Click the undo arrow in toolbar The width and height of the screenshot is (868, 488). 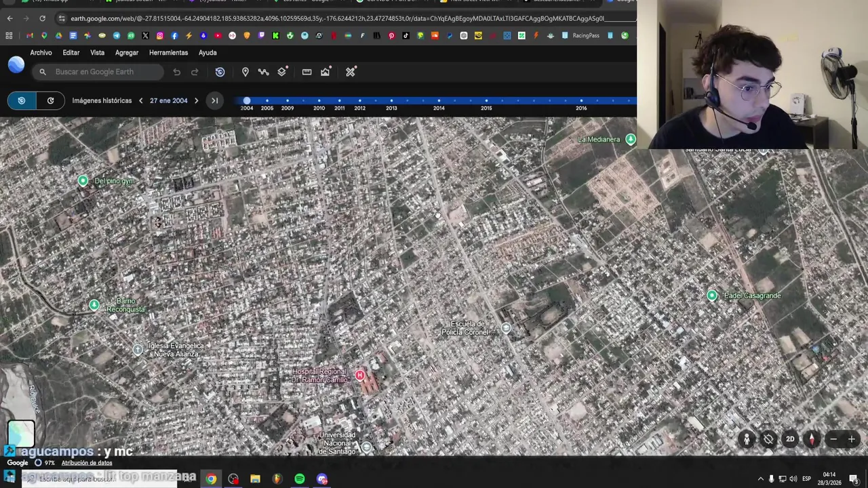[x=176, y=72]
